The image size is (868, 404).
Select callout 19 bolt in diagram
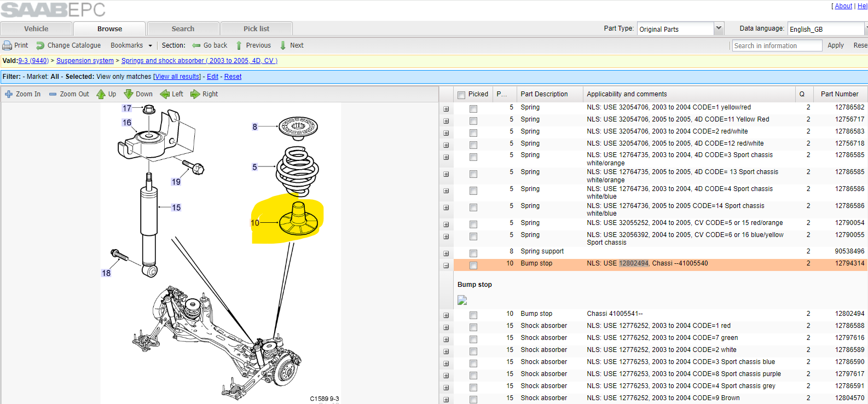pyautogui.click(x=176, y=182)
